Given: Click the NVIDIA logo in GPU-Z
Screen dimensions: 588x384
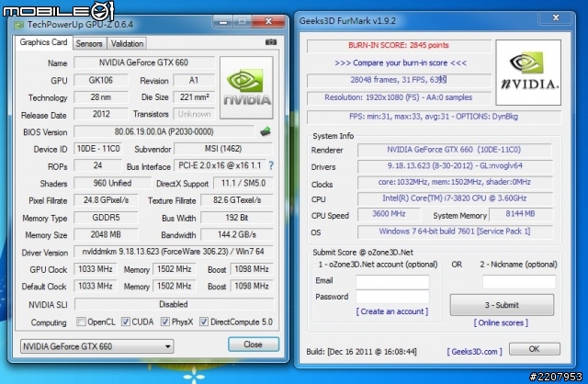Looking at the screenshot, I should click(246, 88).
